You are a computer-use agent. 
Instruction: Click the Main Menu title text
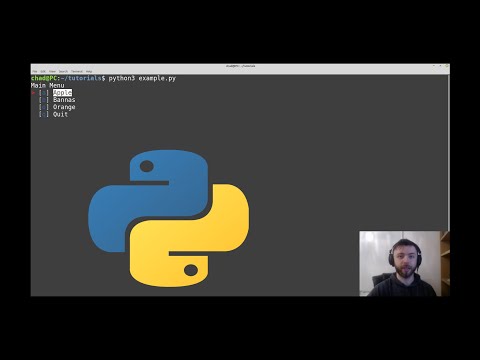coord(48,85)
